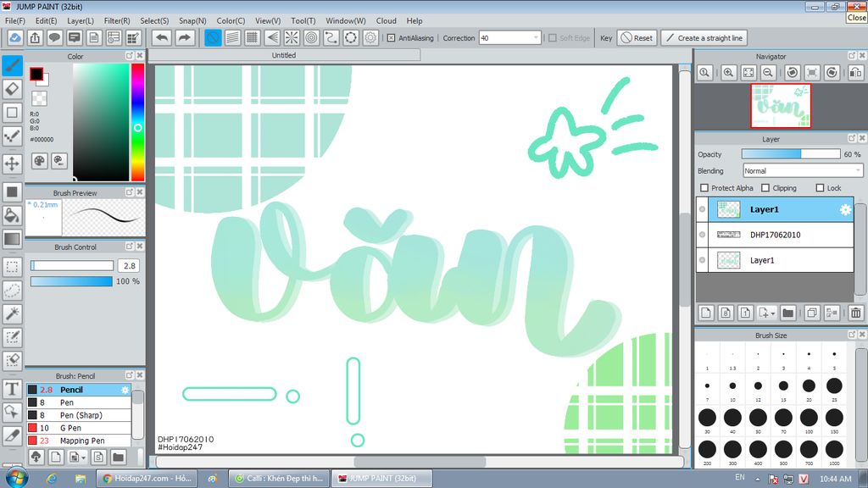Click the Navigator canvas thumbnail

[781, 106]
